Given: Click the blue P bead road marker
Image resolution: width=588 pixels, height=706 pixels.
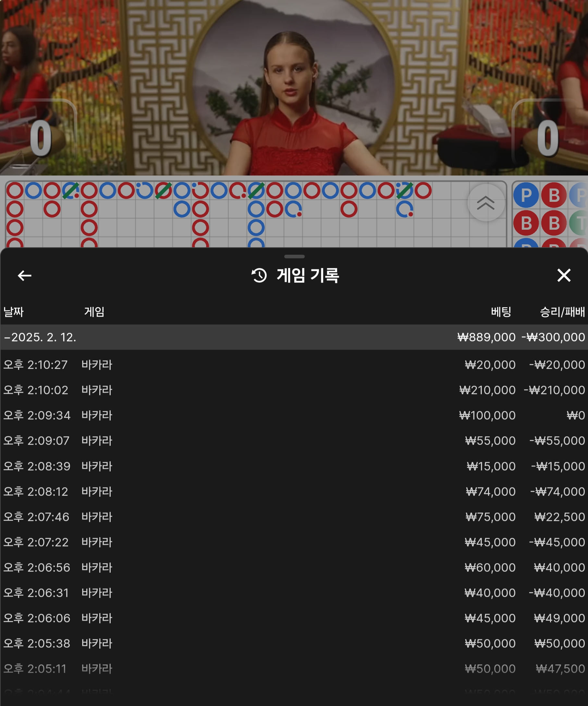Looking at the screenshot, I should pyautogui.click(x=526, y=195).
